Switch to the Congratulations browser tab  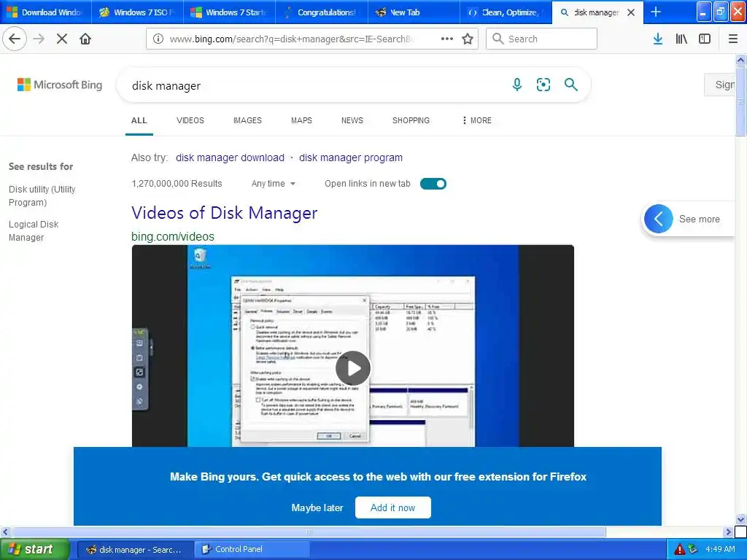pos(322,12)
